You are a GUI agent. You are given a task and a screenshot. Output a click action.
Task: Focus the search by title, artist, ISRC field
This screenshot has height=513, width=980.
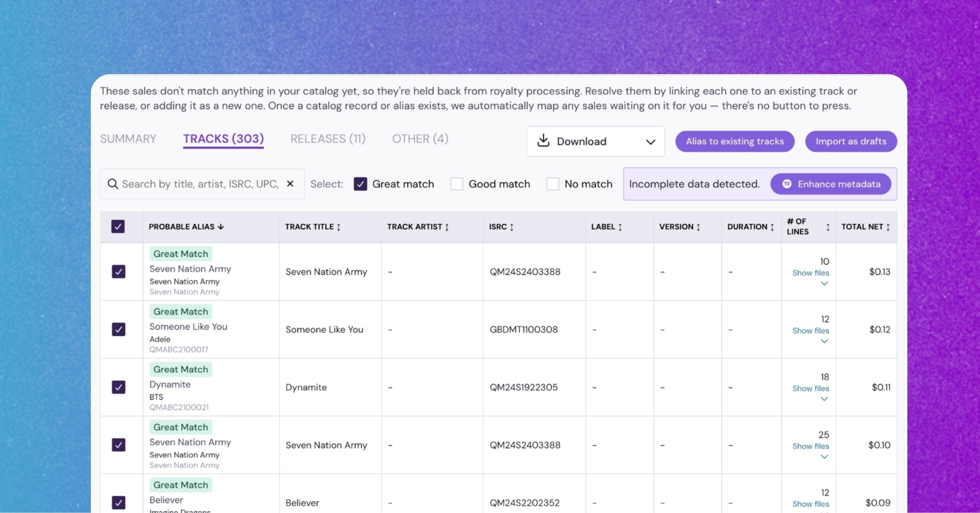(x=202, y=184)
